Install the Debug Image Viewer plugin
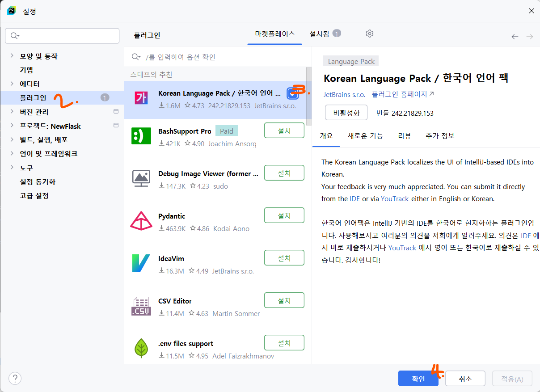This screenshot has width=540, height=392. tap(284, 173)
